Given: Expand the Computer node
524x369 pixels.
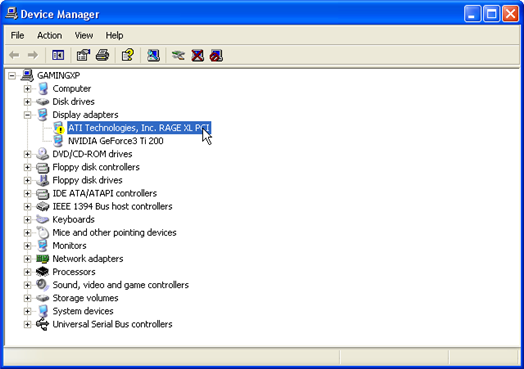Looking at the screenshot, I should pyautogui.click(x=27, y=89).
